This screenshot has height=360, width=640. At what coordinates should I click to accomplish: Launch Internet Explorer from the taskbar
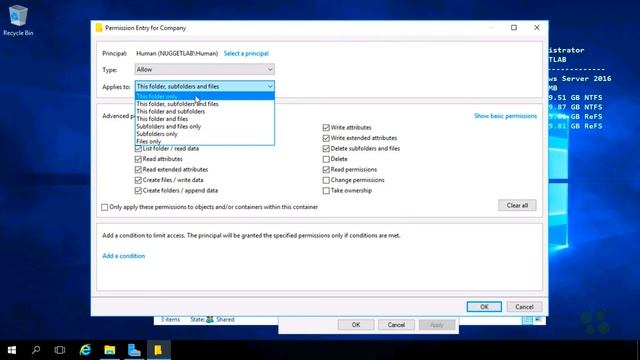coord(85,350)
